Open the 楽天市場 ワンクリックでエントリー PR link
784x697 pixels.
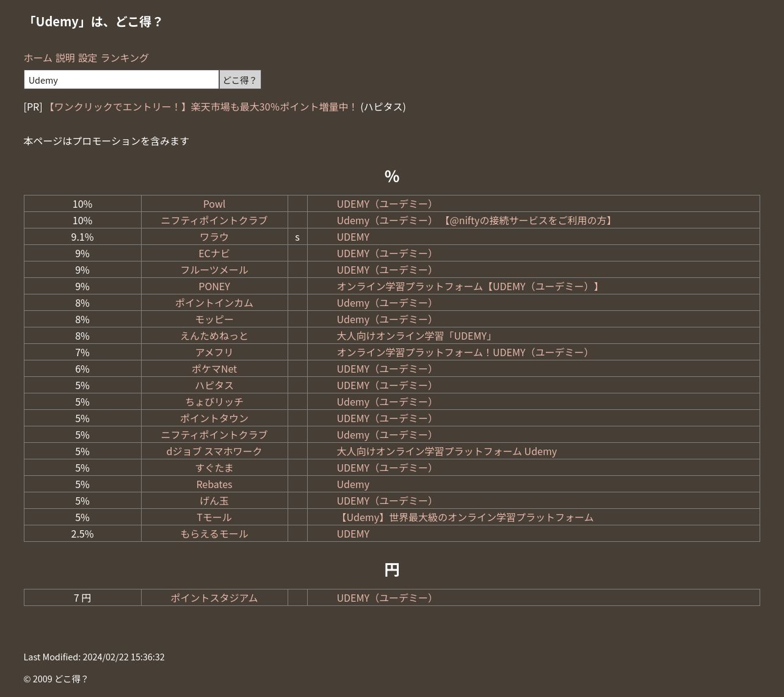[201, 106]
